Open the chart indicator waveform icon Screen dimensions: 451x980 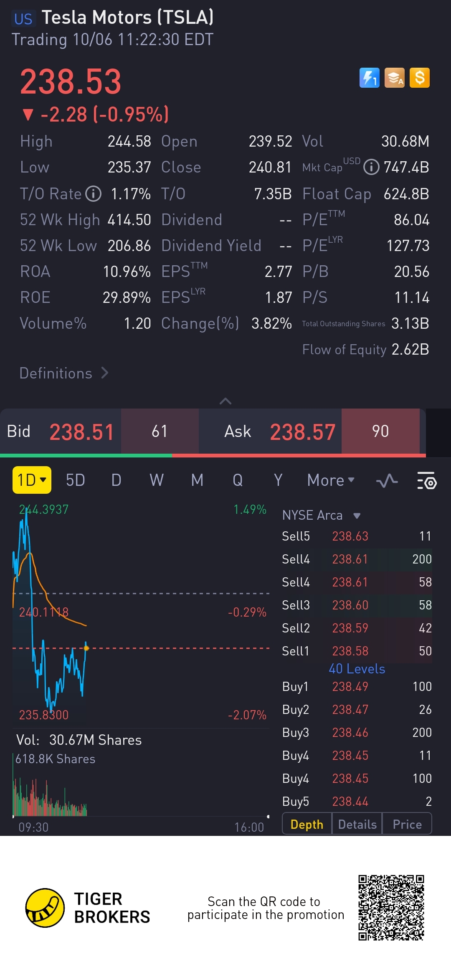coord(387,481)
